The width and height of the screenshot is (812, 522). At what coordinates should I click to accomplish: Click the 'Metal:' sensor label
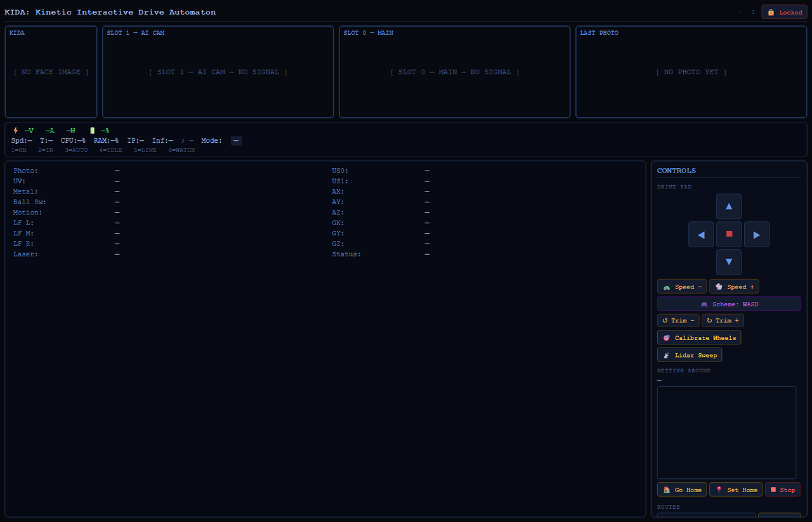click(25, 192)
